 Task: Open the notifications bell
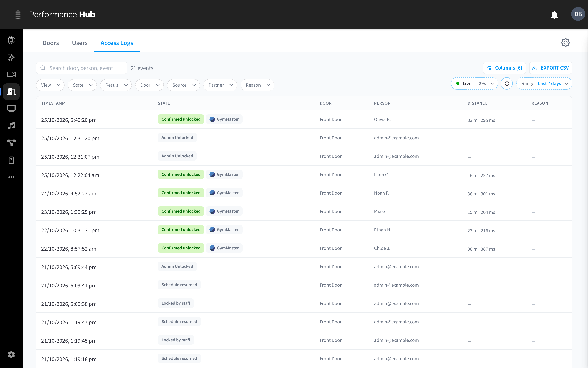(554, 15)
